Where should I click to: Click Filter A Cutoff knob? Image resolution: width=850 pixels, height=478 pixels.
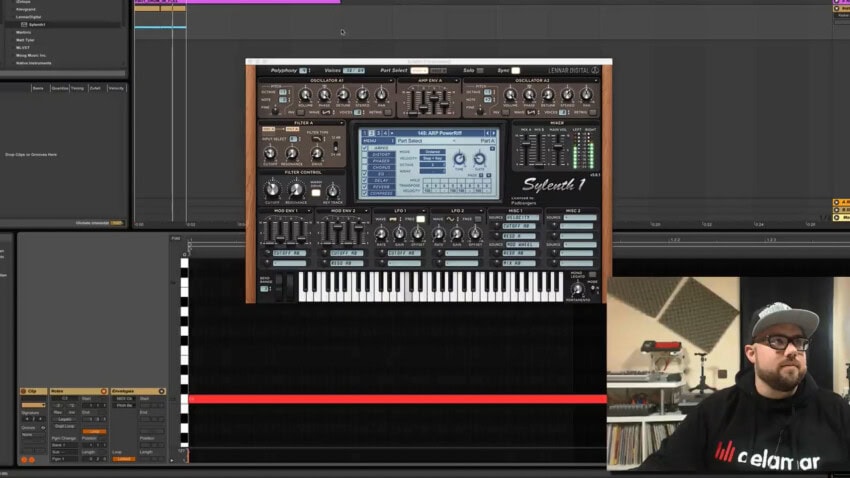[x=270, y=153]
